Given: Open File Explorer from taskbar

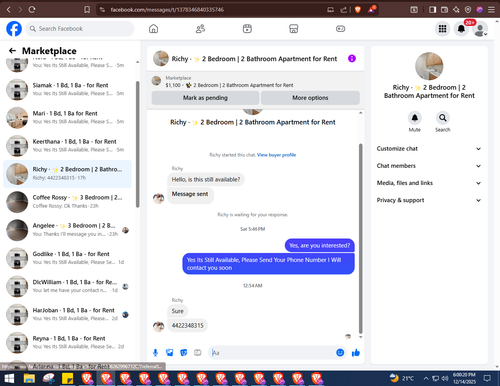Looking at the screenshot, I should click(x=29, y=378).
